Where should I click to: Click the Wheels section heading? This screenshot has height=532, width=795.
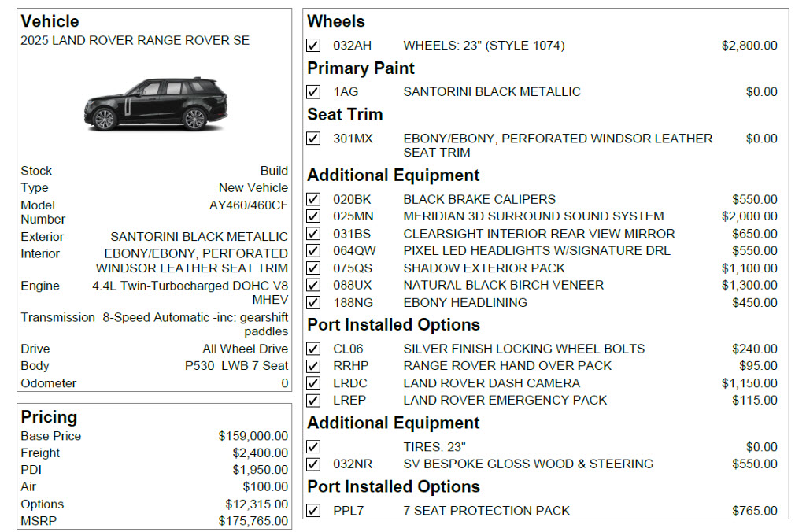coord(335,21)
